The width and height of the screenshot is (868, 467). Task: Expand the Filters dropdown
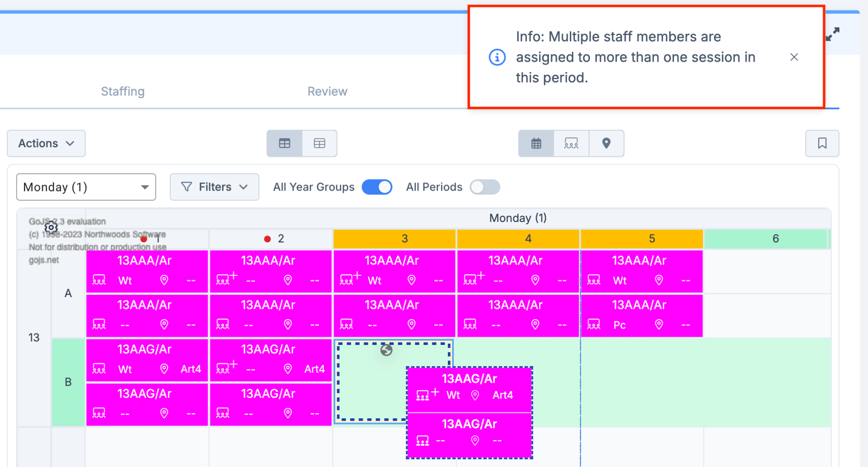coord(214,187)
